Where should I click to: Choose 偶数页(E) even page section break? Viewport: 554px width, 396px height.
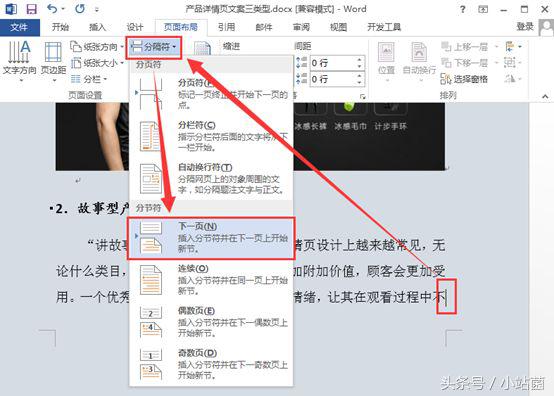click(x=211, y=323)
